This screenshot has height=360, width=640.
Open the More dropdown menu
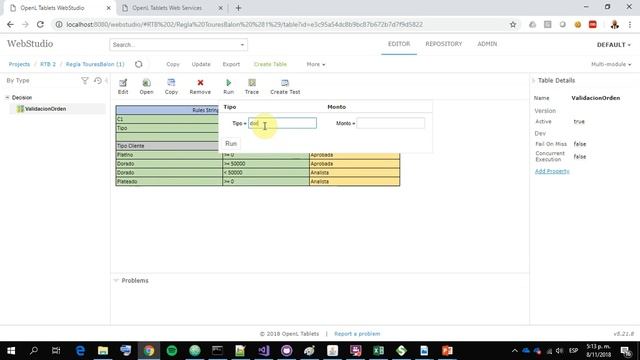click(316, 64)
